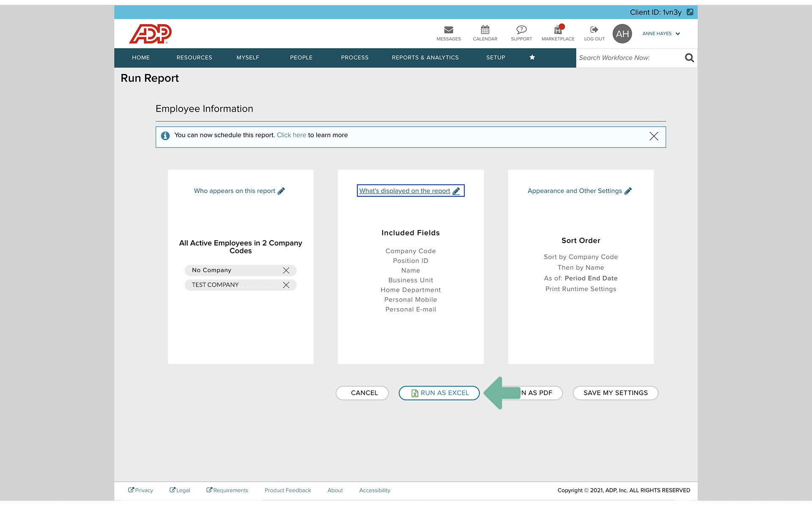Dismiss the schedule report banner
812x505 pixels.
[654, 136]
